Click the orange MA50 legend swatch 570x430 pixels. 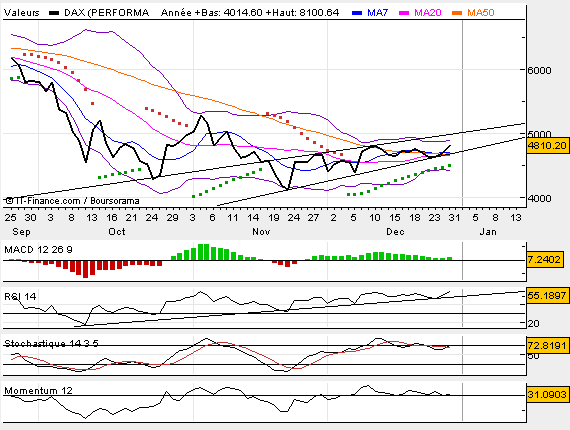pyautogui.click(x=457, y=13)
